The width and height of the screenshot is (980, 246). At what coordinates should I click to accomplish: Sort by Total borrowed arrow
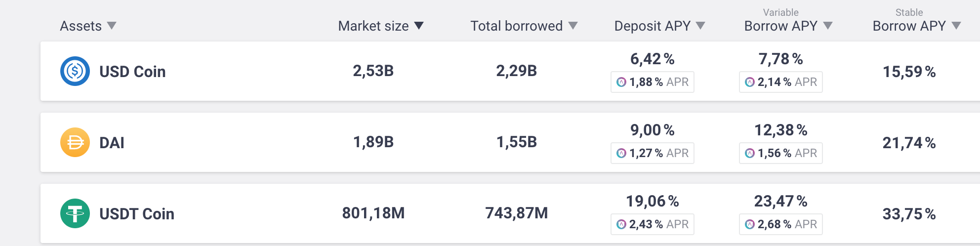pyautogui.click(x=573, y=26)
